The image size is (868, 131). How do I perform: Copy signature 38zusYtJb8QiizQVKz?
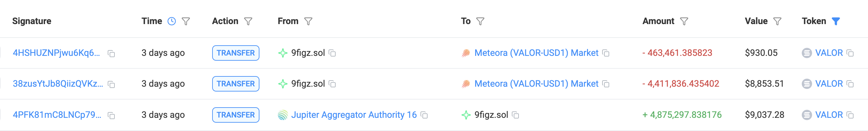tap(111, 84)
